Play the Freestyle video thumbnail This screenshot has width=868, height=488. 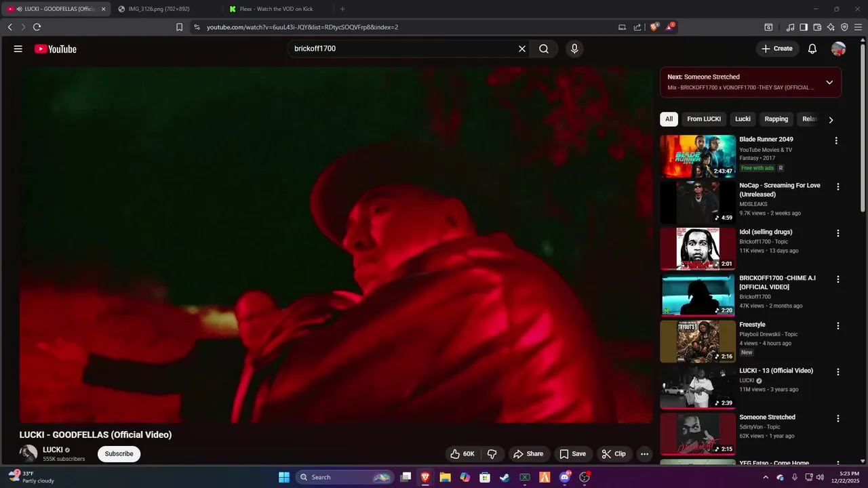698,342
